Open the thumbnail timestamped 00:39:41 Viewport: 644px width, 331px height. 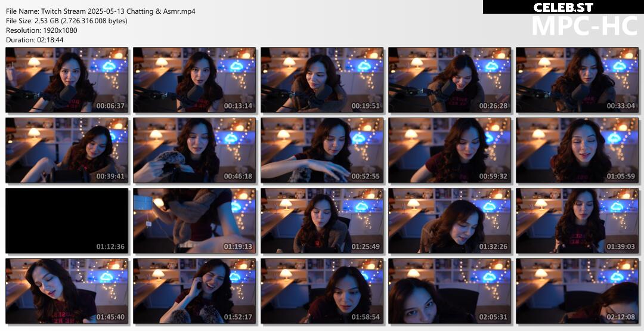tap(67, 150)
